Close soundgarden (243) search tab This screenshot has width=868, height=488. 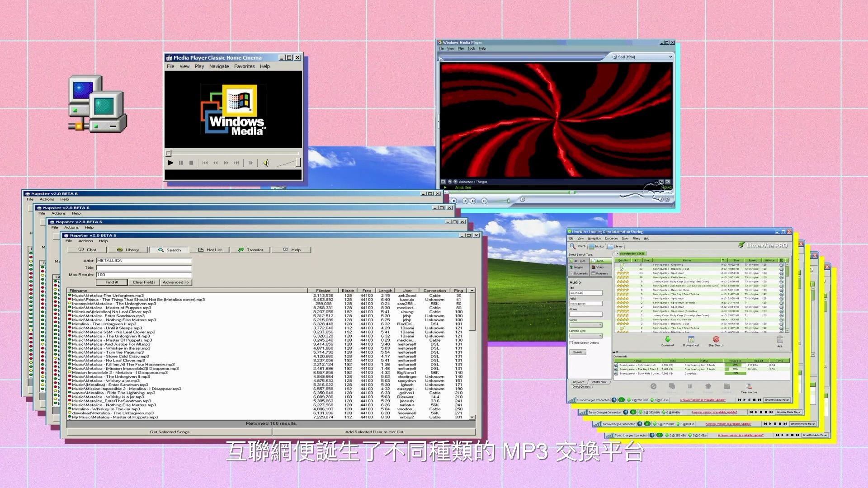tap(617, 253)
